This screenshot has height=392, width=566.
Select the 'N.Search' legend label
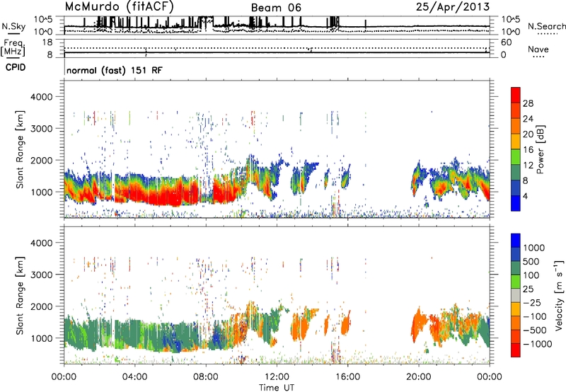pyautogui.click(x=546, y=26)
